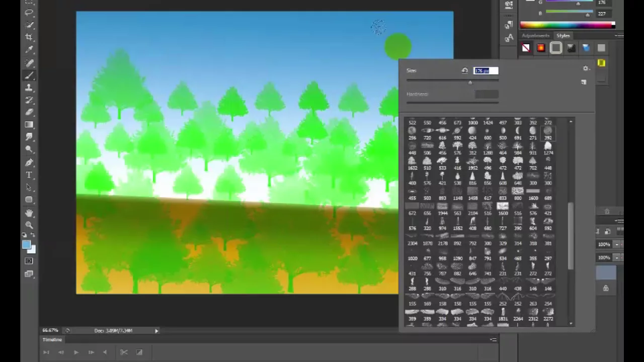Viewport: 644px width, 362px height.
Task: Open the Styles panel flyout menu
Action: click(619, 36)
